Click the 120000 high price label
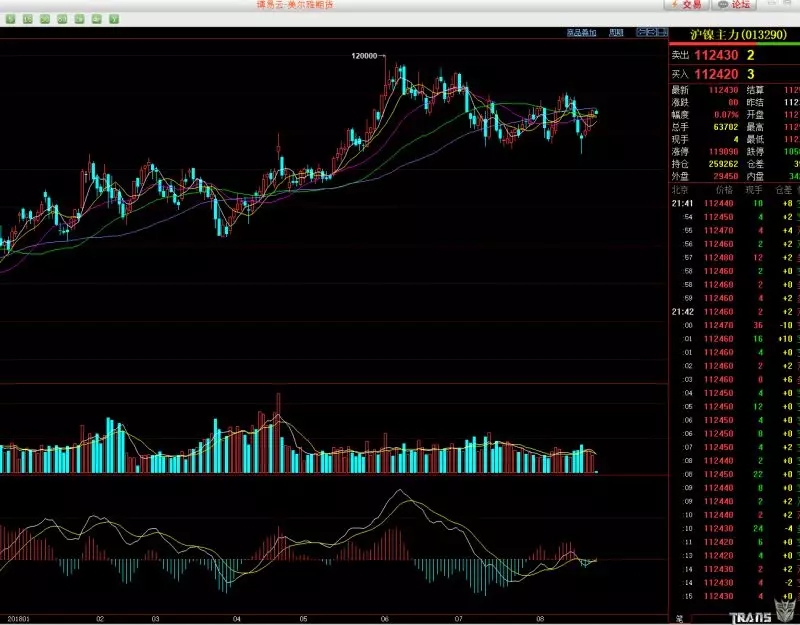Screen dimensions: 800x625 (364, 56)
